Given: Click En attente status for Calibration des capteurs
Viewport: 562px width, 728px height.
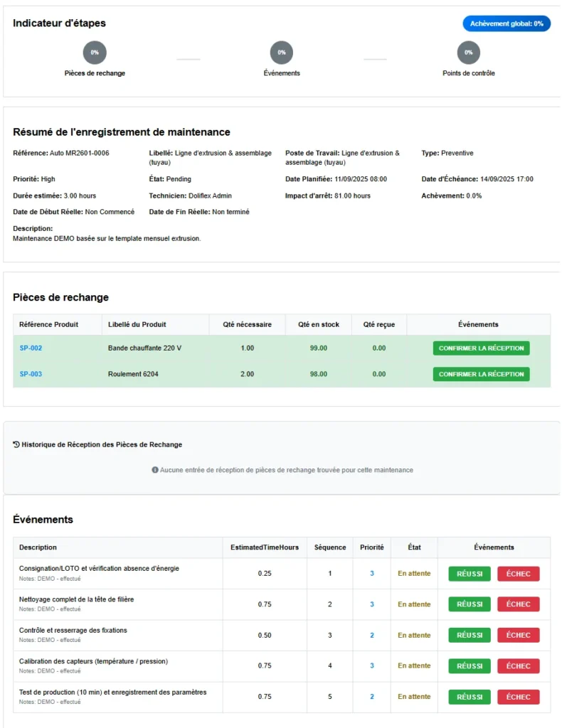Looking at the screenshot, I should tap(413, 666).
